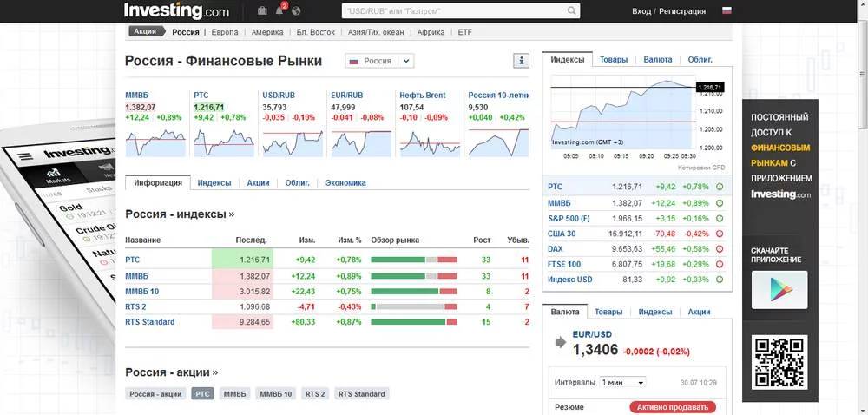Click the search input field
868x415 pixels.
(x=451, y=11)
